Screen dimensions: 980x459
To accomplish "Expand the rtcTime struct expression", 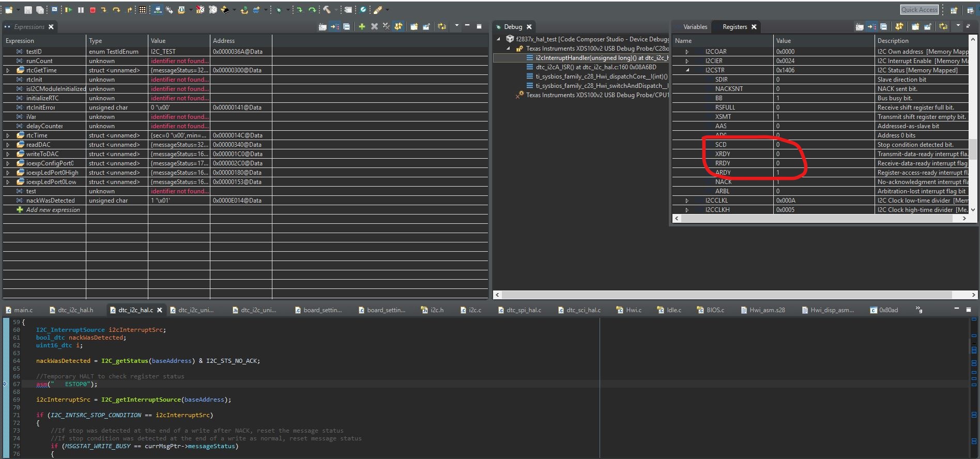I will (x=8, y=135).
